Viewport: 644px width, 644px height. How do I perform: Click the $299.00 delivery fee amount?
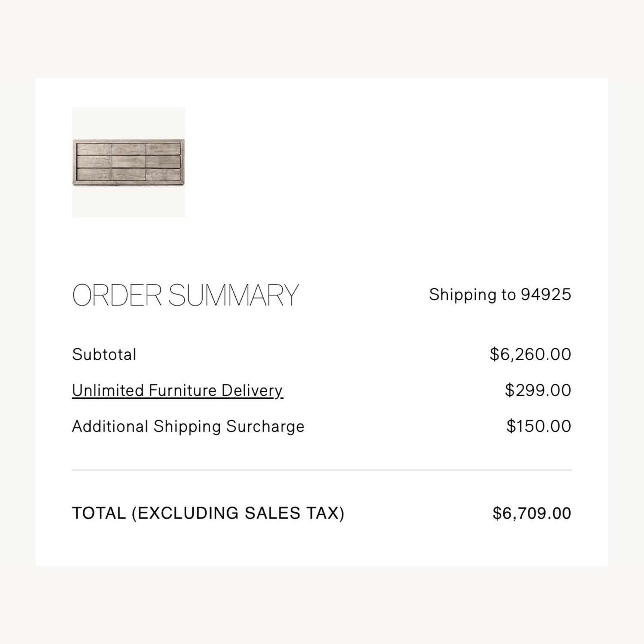click(538, 390)
